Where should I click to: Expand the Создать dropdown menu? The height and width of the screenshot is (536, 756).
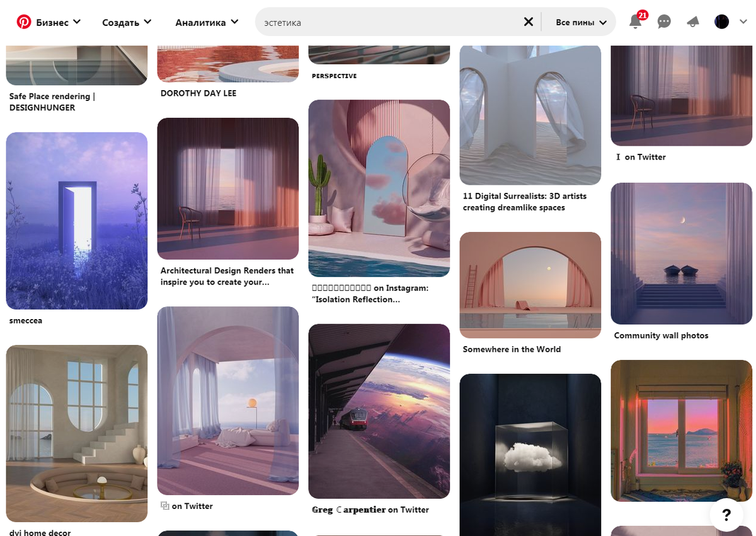[127, 22]
